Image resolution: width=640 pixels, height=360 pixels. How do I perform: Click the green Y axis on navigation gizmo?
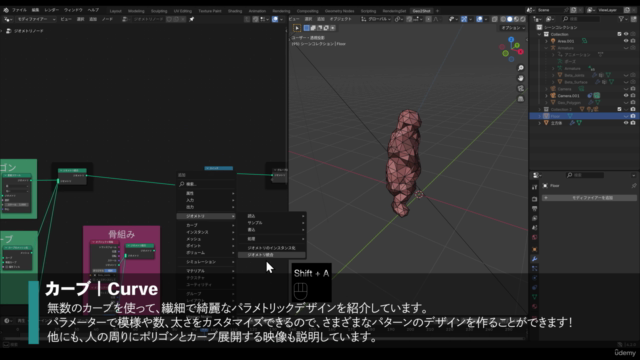pyautogui.click(x=517, y=45)
